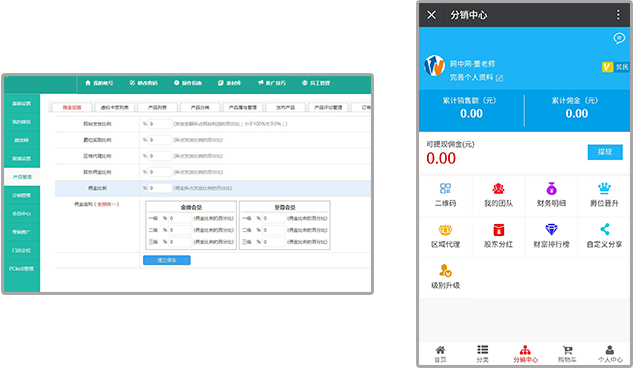Image resolution: width=635 pixels, height=368 pixels.
Task: Open the 区域代理 icon
Action: pos(445,230)
